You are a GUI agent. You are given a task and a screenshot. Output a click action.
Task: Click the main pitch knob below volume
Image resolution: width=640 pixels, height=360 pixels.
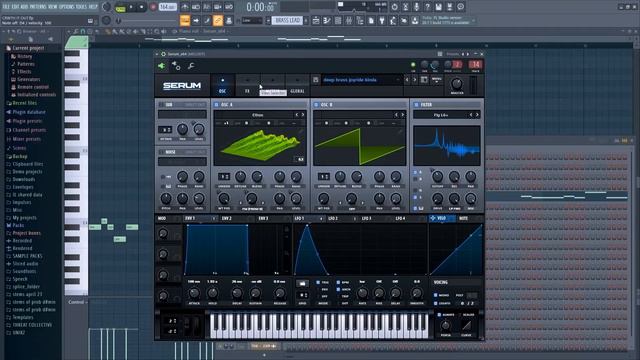pos(107,20)
